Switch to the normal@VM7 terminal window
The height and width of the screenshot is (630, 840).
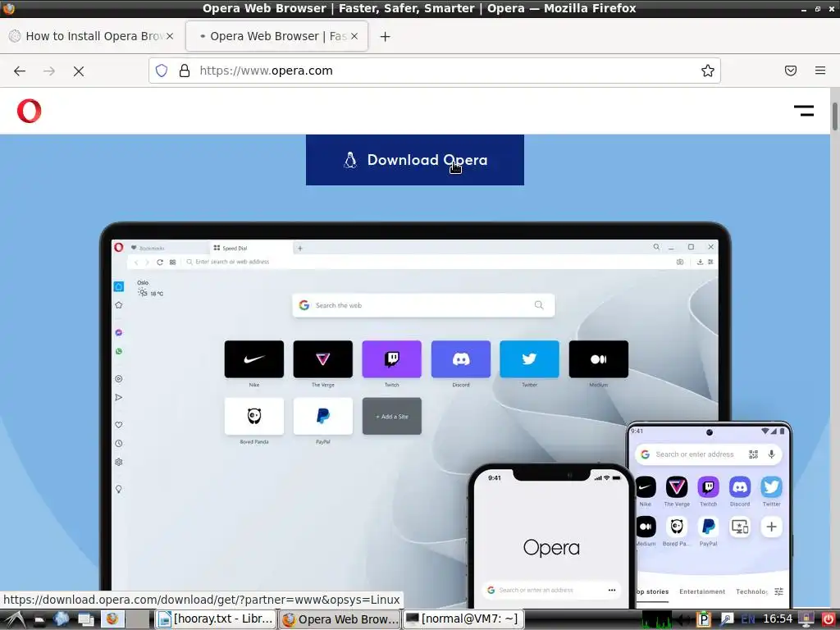(x=462, y=619)
